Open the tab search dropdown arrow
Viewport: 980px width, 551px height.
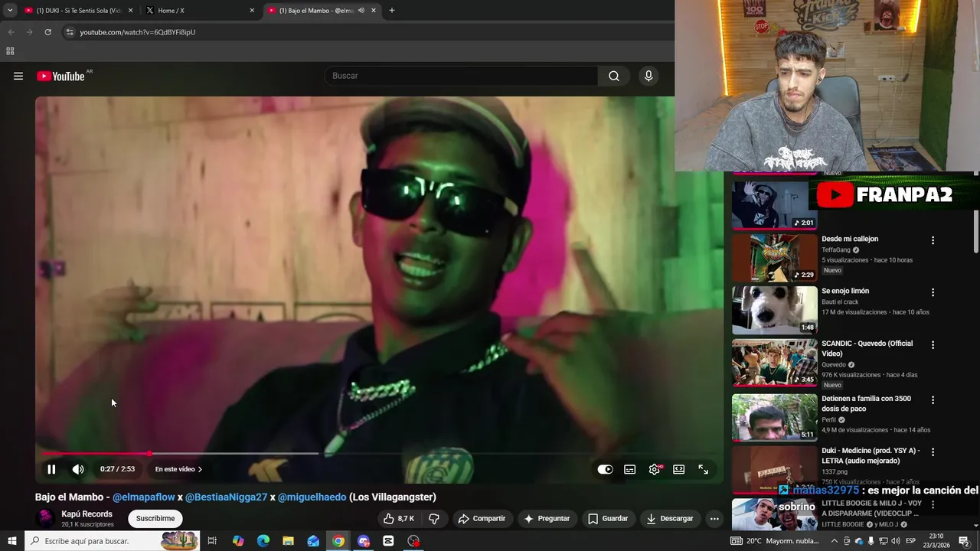(x=10, y=11)
